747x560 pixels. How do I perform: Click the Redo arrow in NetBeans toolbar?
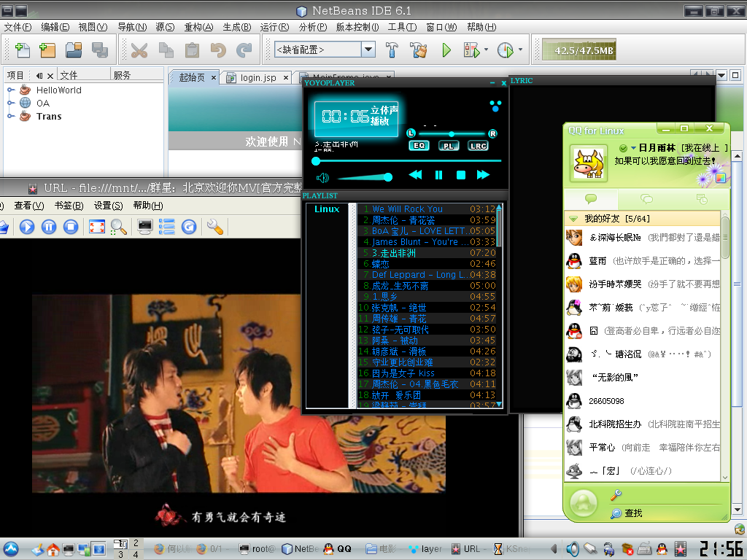[x=244, y=50]
